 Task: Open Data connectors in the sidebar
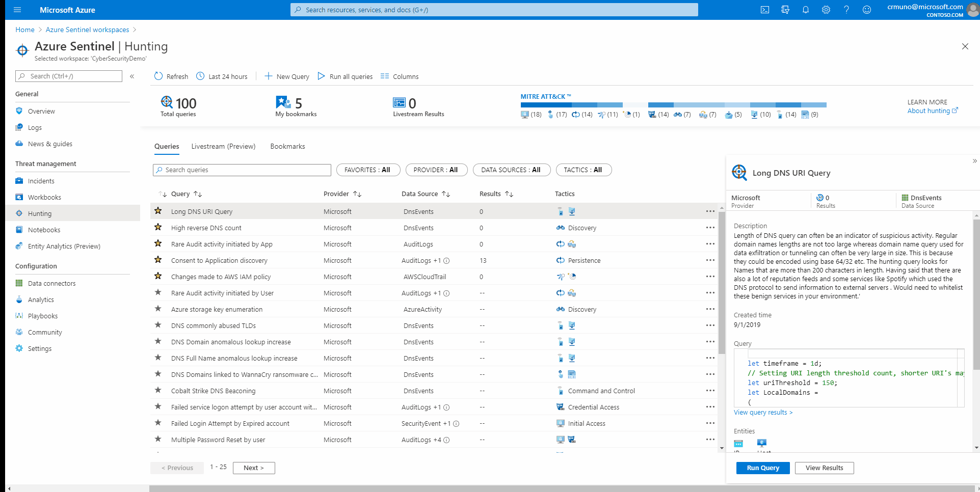pos(51,283)
